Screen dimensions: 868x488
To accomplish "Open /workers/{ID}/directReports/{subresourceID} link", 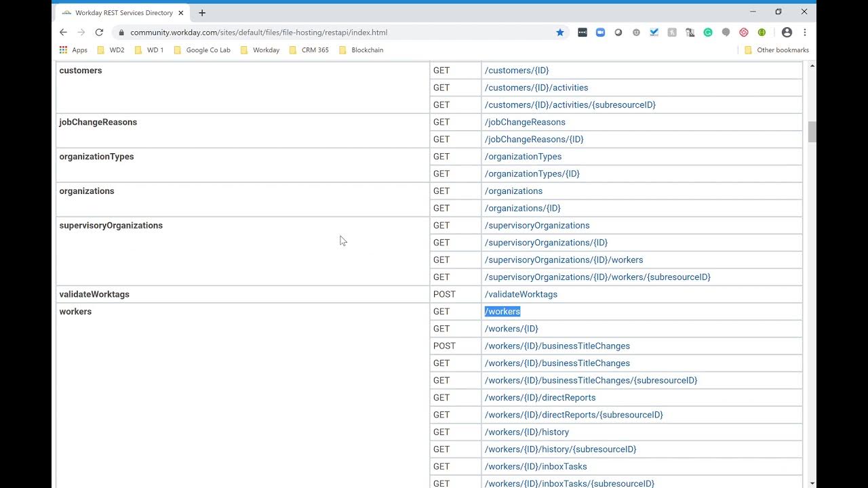I will (574, 415).
